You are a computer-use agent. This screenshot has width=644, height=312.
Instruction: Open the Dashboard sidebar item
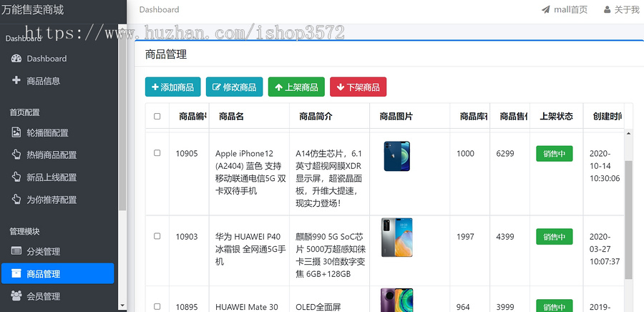[57, 59]
